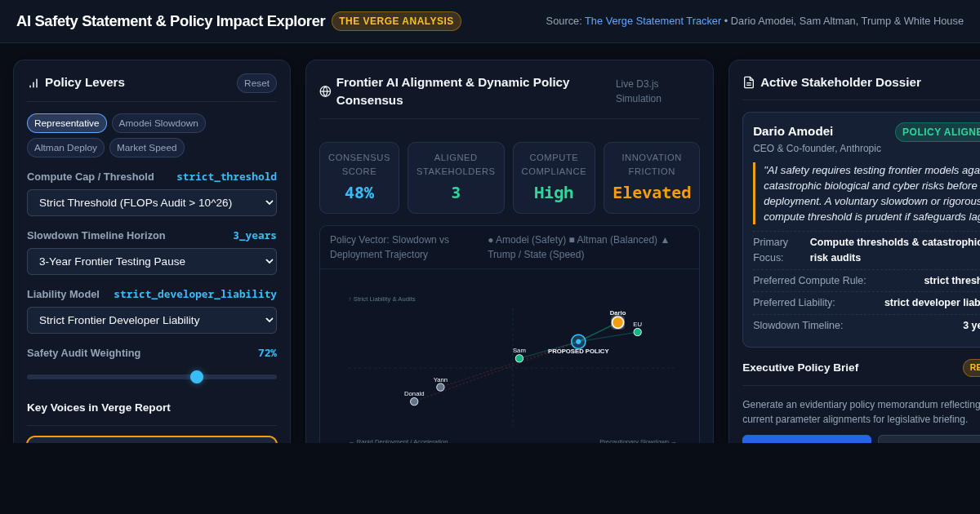This screenshot has width=980, height=514.
Task: Click THE VERGE ANALYSIS badge
Action: click(x=396, y=21)
